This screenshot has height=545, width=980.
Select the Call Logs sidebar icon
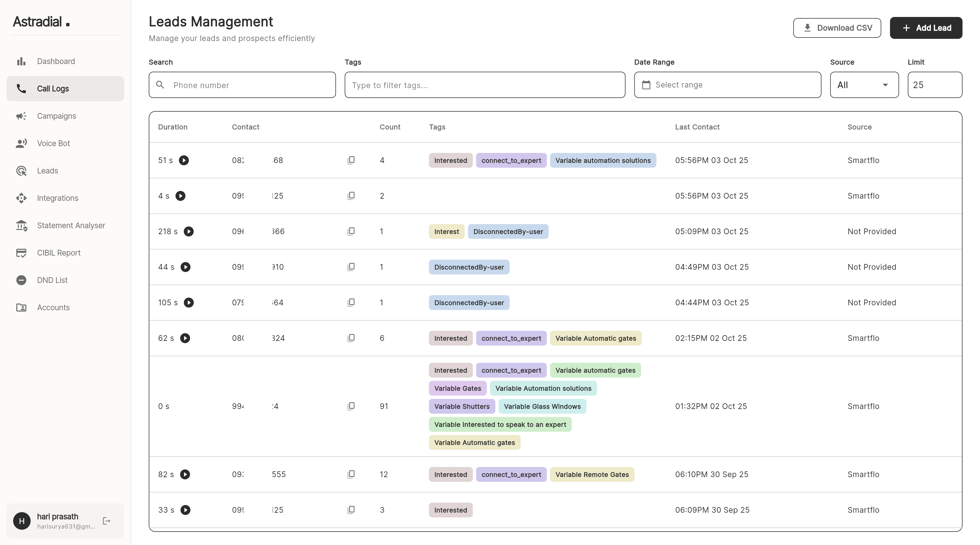21,88
